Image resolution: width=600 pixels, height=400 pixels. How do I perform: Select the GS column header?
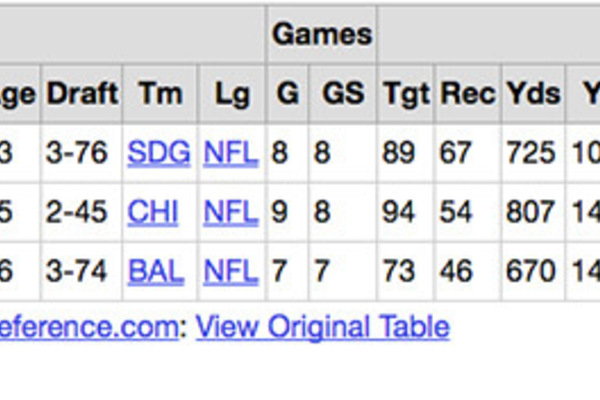pyautogui.click(x=342, y=94)
